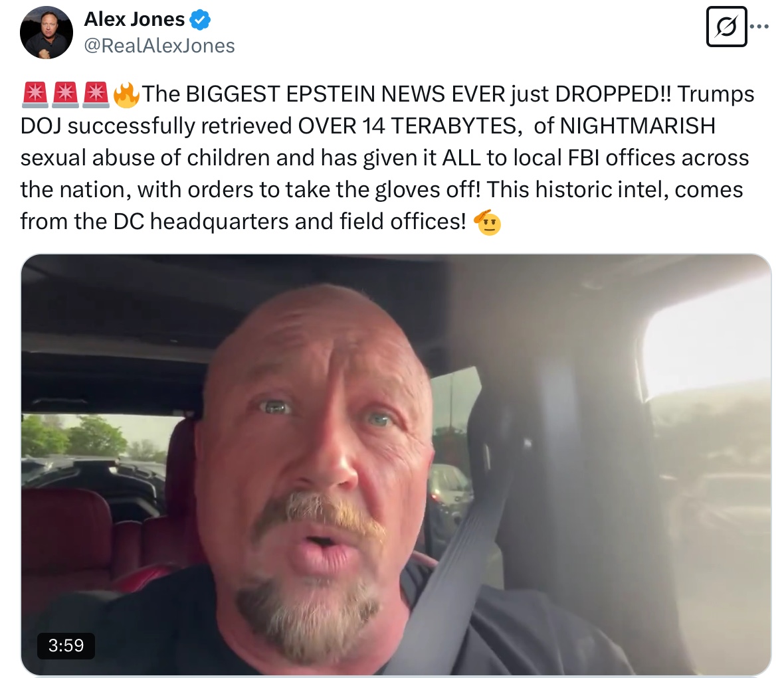The height and width of the screenshot is (678, 784).
Task: Play the embedded video
Action: 395,465
